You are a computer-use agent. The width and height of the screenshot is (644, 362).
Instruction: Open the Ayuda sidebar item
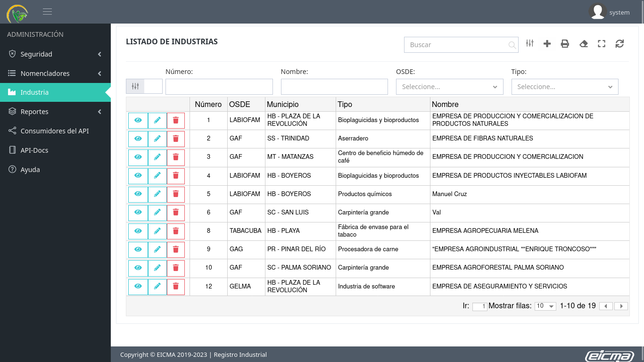(x=30, y=170)
